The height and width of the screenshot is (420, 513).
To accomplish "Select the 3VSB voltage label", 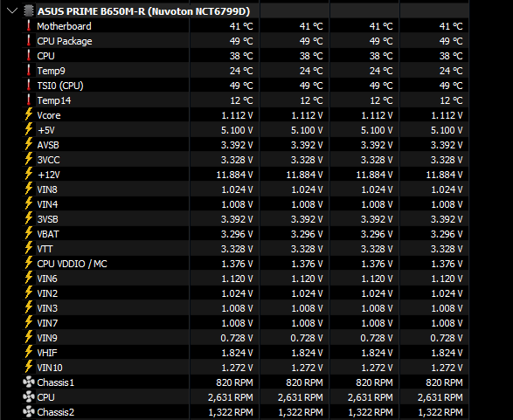I will click(x=47, y=219).
